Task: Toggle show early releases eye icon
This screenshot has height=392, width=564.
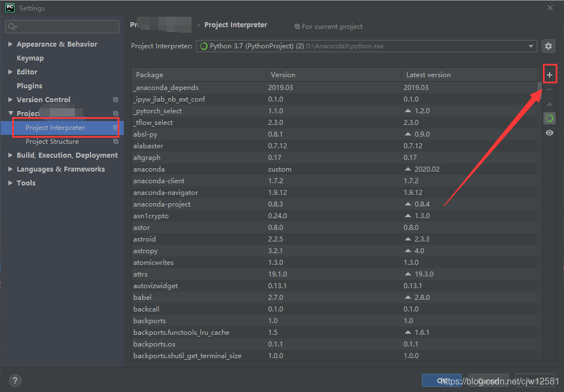Action: (x=549, y=133)
